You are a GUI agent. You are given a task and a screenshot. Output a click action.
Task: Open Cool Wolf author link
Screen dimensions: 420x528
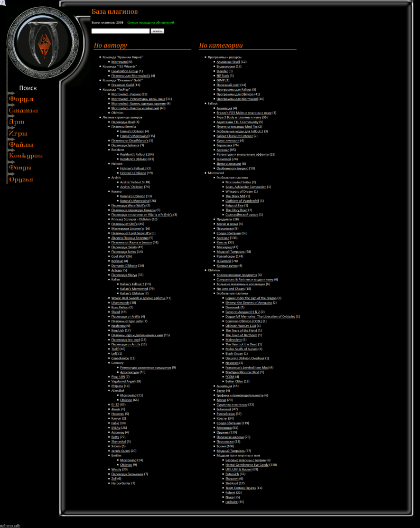pyautogui.click(x=118, y=256)
